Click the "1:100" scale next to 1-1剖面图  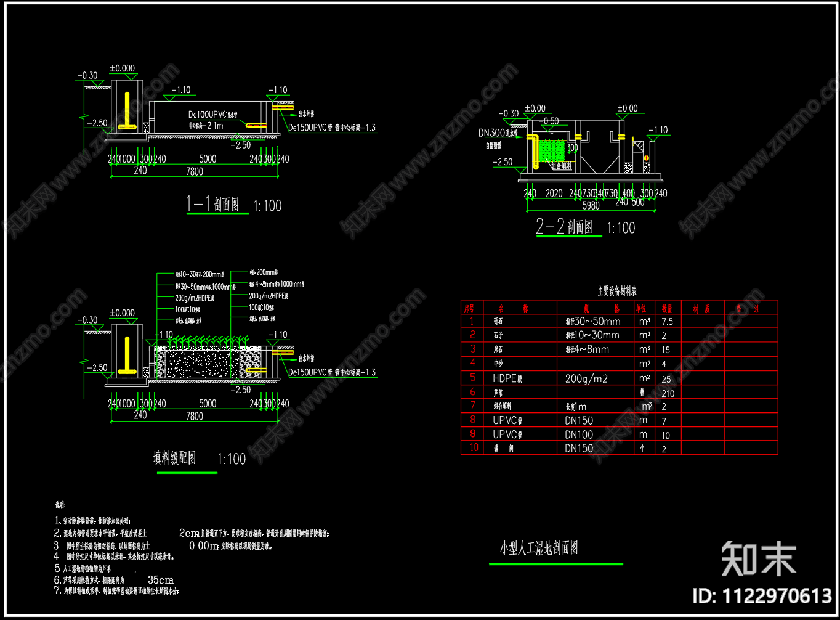[267, 206]
